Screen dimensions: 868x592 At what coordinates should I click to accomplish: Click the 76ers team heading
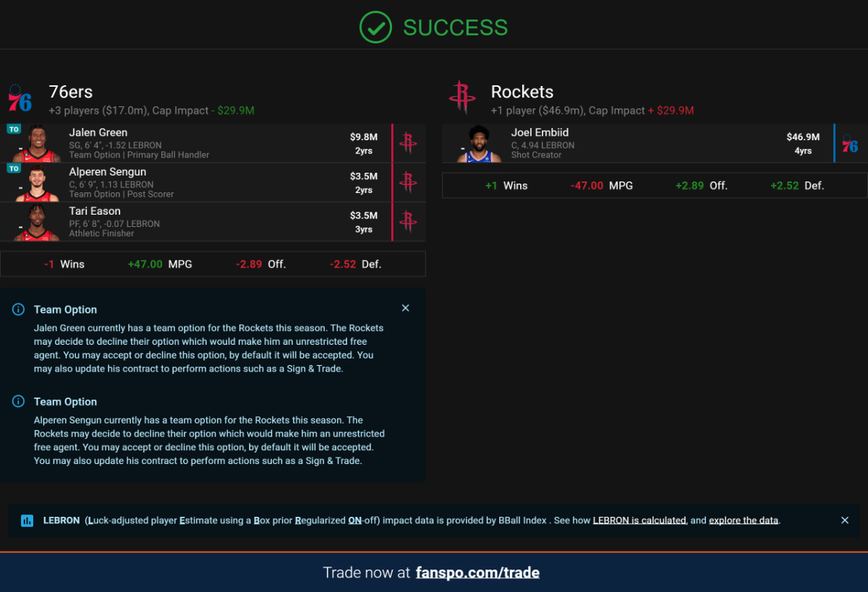[71, 92]
